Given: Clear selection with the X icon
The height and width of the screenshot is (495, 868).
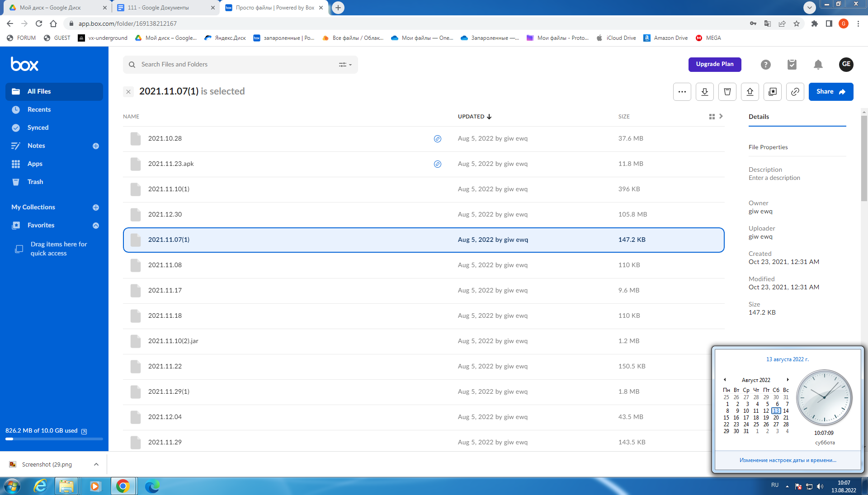Looking at the screenshot, I should (x=128, y=92).
